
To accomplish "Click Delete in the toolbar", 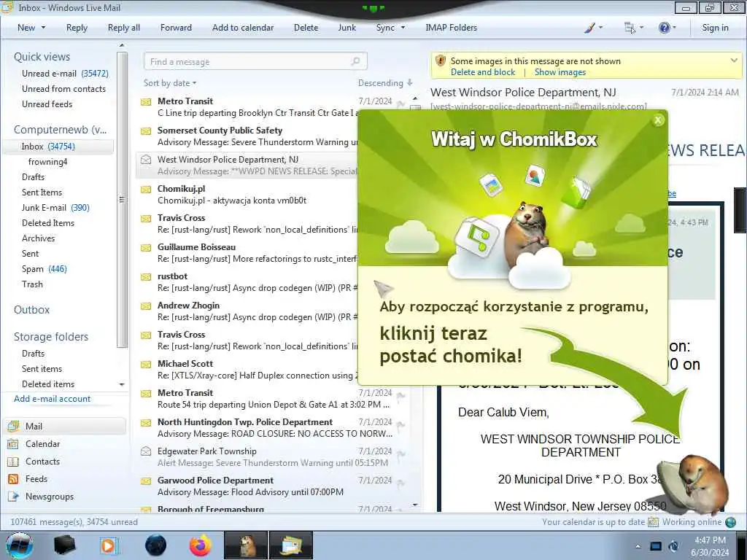I will pyautogui.click(x=306, y=28).
